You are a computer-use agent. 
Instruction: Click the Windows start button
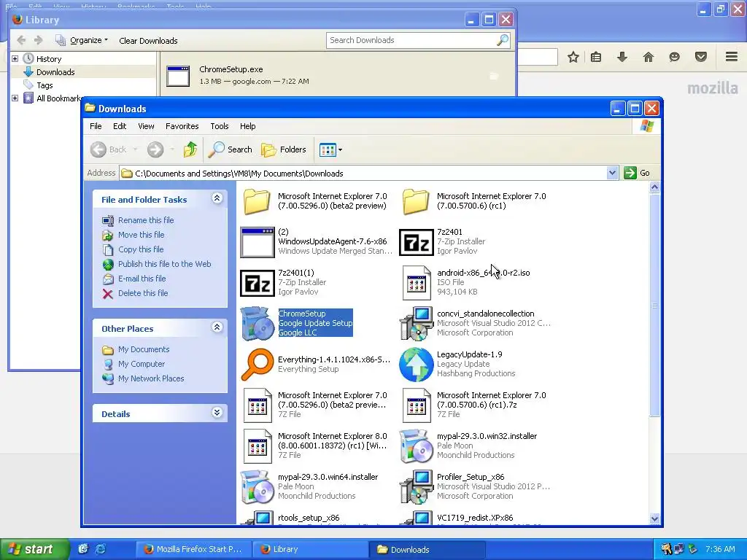click(34, 549)
